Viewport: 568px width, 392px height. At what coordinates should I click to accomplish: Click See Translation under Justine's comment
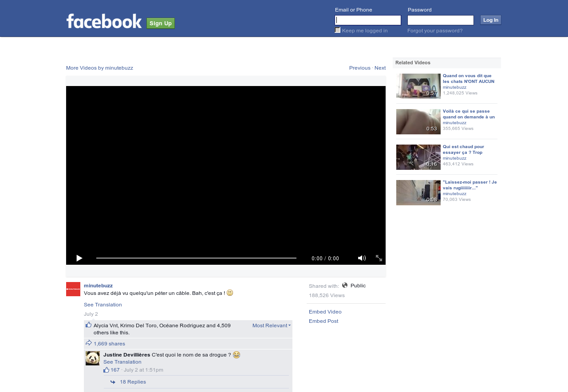122,362
